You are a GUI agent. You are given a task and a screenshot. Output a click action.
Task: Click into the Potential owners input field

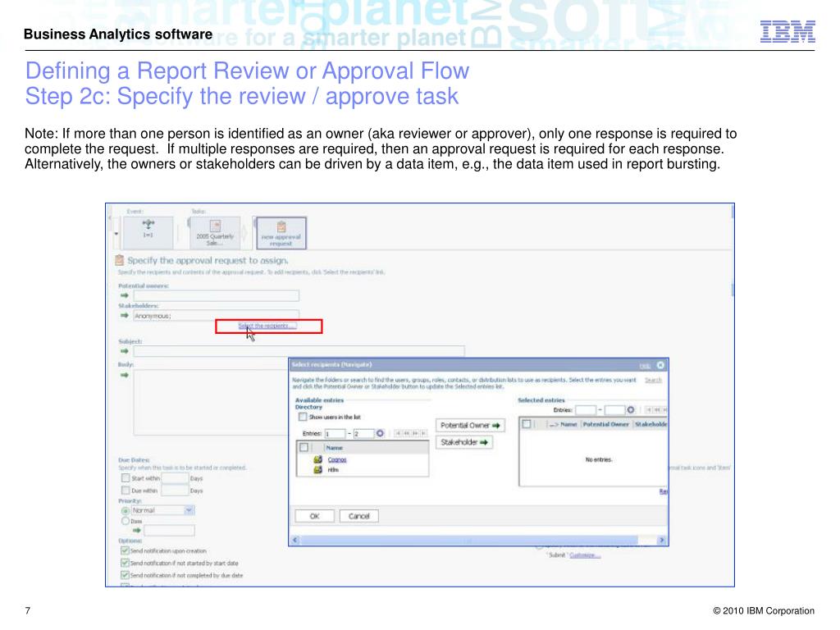[217, 295]
